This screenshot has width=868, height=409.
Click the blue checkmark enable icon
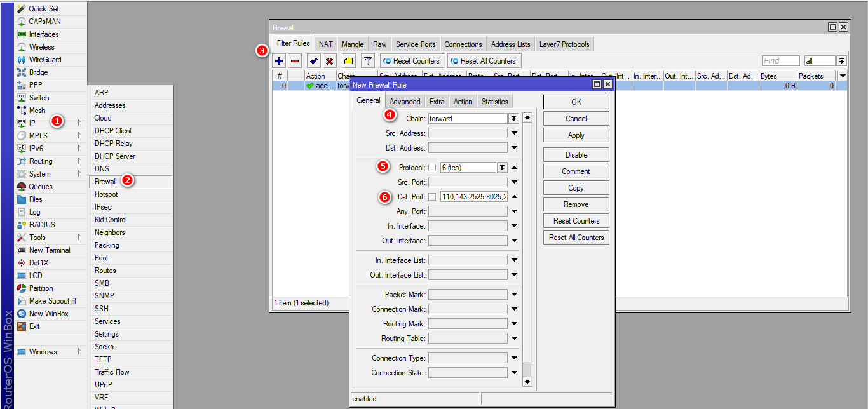pos(314,61)
